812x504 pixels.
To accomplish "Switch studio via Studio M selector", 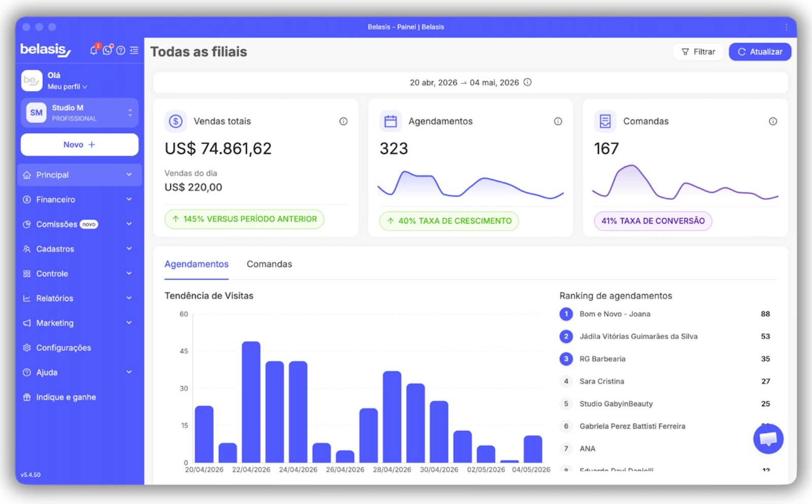I will 79,113.
